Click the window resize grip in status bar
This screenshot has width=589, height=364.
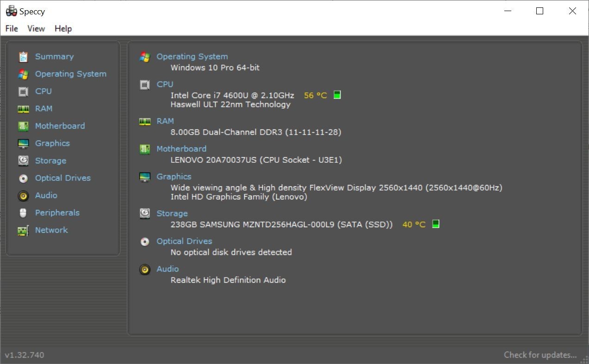(584, 359)
